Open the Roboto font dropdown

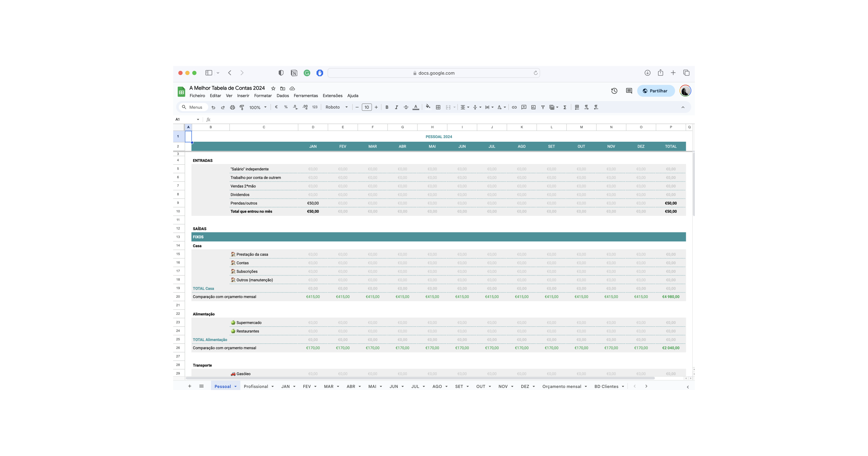[336, 107]
